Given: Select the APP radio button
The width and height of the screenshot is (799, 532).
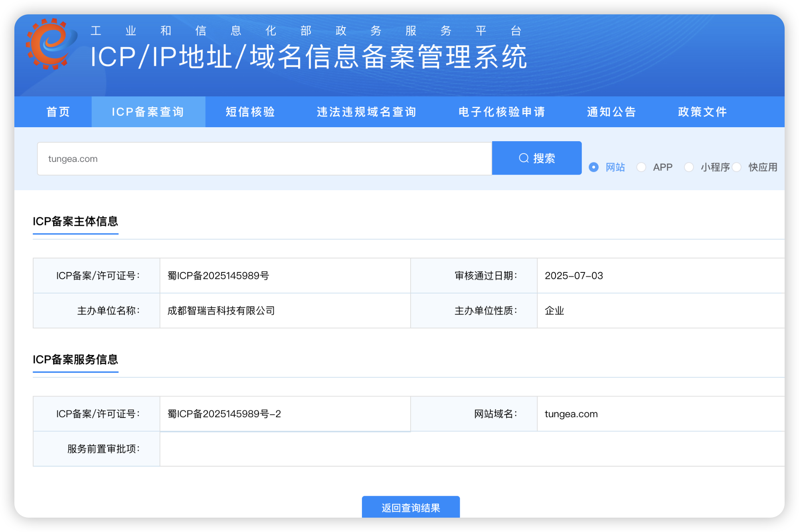Looking at the screenshot, I should pyautogui.click(x=641, y=167).
